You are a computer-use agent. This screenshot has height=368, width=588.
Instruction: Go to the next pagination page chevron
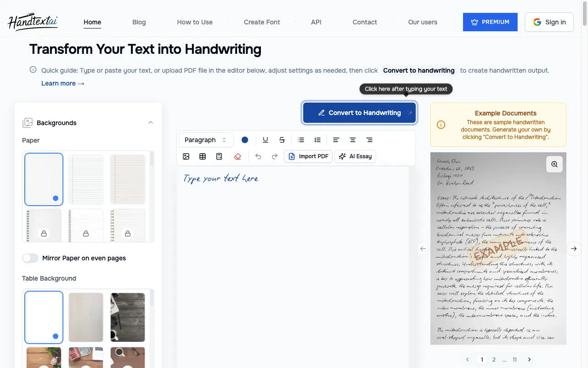529,360
